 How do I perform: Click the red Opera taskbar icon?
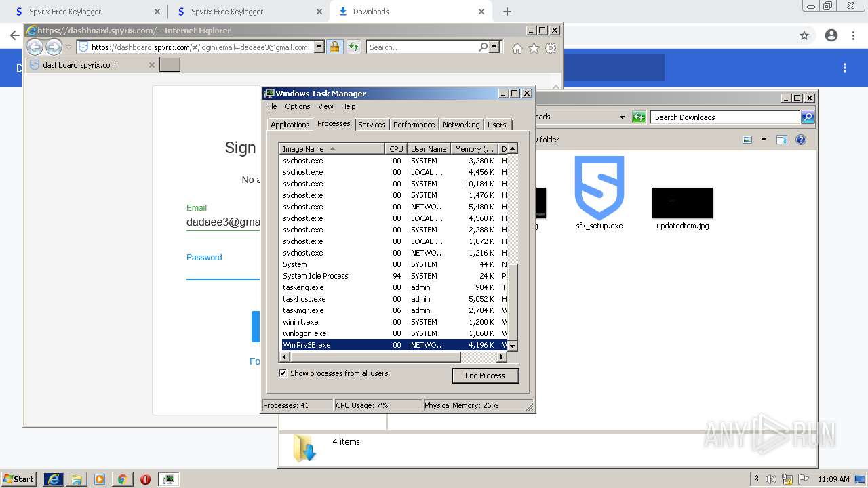coord(145,479)
